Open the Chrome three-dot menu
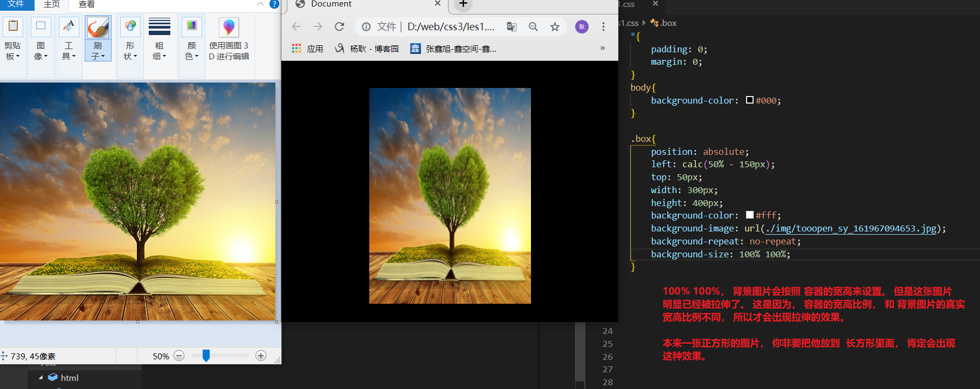980x389 pixels. coord(603,26)
